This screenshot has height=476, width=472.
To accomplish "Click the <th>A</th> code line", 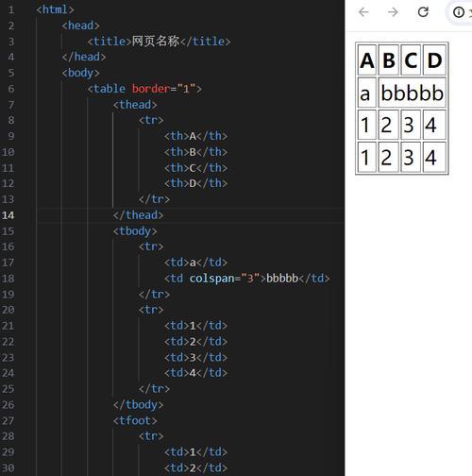I will (195, 136).
